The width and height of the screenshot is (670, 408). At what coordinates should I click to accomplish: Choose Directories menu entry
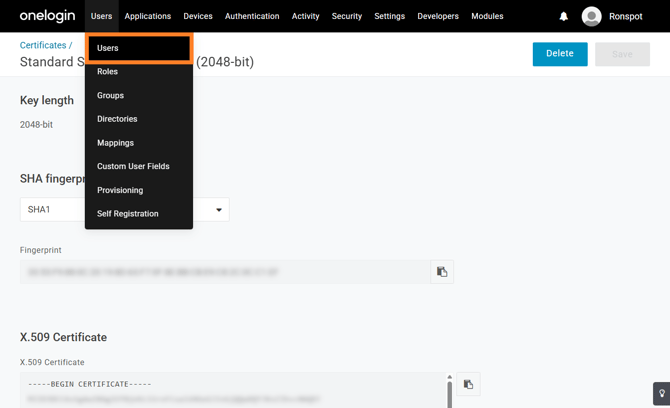(117, 119)
